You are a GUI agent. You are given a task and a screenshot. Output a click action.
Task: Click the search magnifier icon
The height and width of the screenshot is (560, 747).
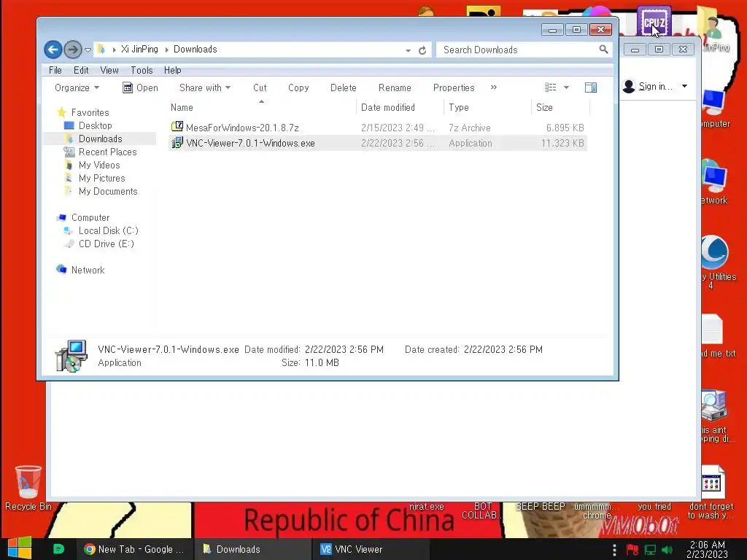[603, 49]
